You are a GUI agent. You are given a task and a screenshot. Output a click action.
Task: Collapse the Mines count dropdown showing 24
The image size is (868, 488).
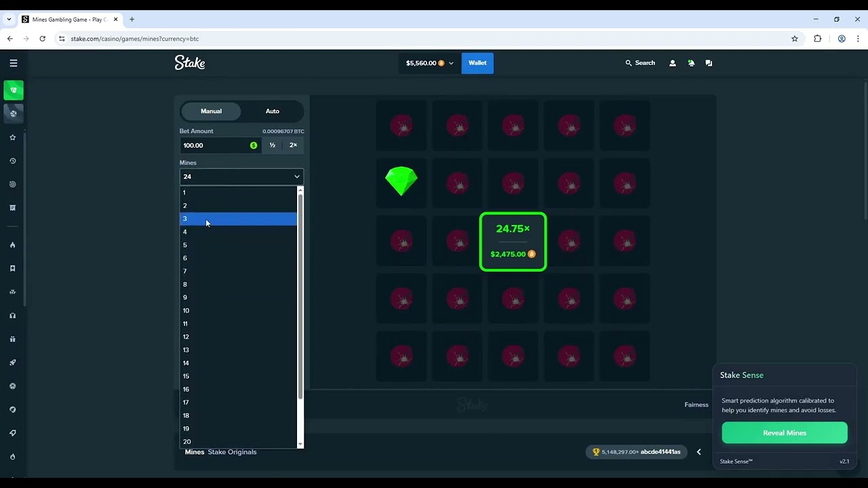pos(241,176)
